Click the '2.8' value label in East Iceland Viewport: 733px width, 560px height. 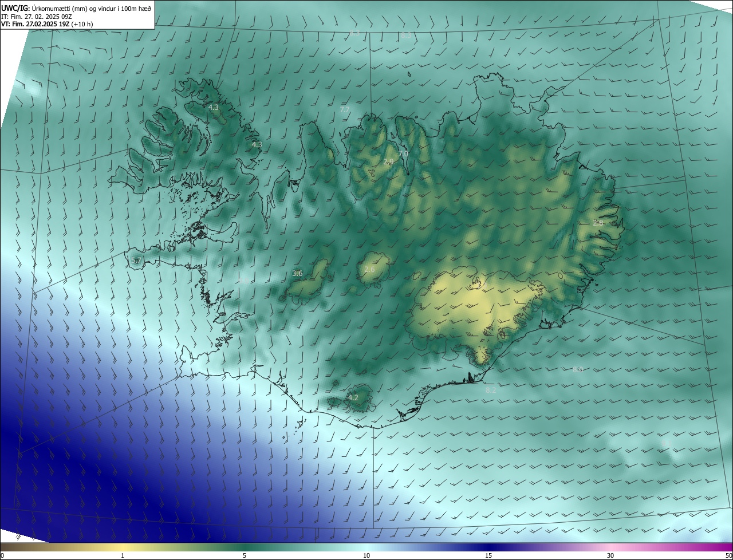598,223
